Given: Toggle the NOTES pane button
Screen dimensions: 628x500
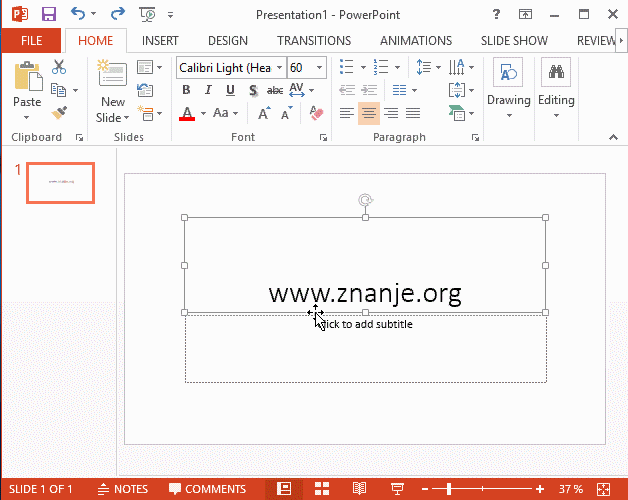Looking at the screenshot, I should [122, 489].
